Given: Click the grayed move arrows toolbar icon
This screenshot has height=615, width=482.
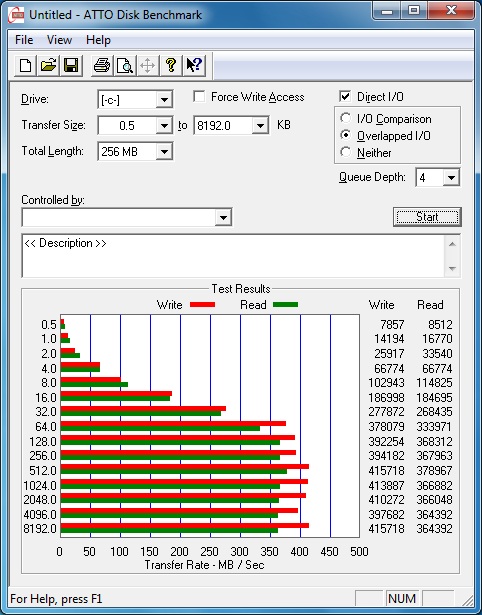Looking at the screenshot, I should click(147, 65).
